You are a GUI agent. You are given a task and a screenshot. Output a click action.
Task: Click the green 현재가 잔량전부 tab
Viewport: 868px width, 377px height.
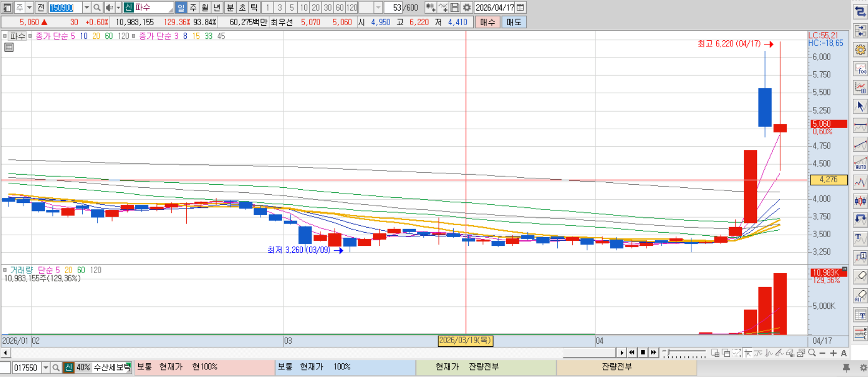486,367
